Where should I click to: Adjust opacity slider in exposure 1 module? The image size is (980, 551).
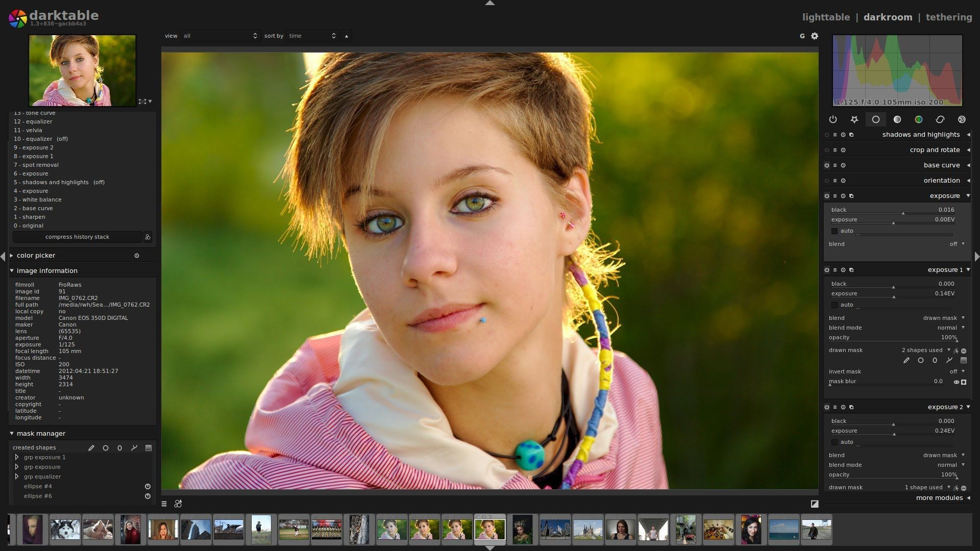pyautogui.click(x=893, y=338)
